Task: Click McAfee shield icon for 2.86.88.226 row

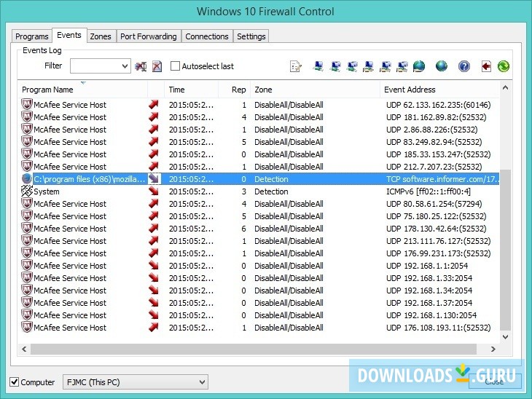Action: 26,129
